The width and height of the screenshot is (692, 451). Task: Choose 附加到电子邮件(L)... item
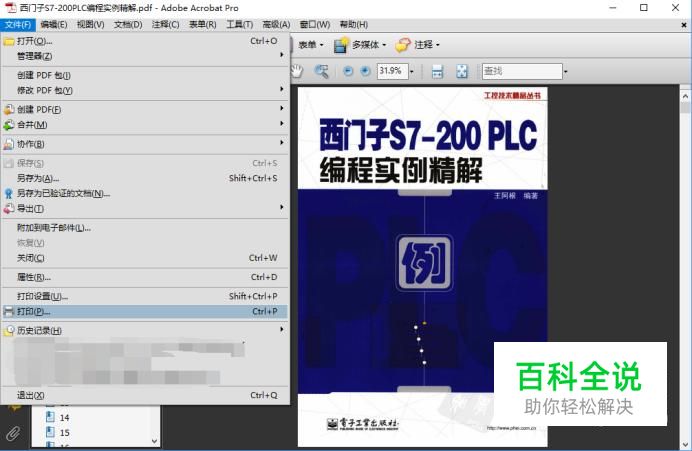[145, 228]
